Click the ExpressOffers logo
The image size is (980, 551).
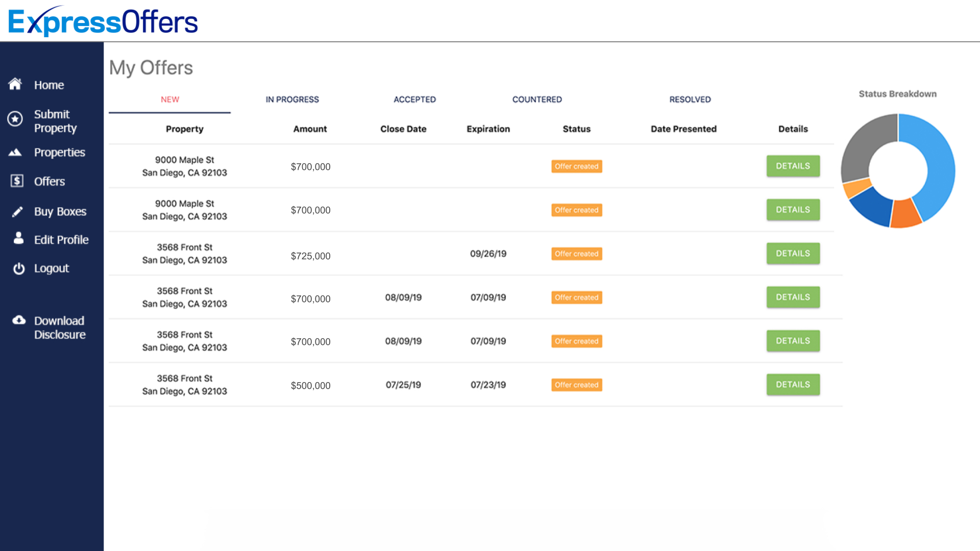click(x=103, y=20)
